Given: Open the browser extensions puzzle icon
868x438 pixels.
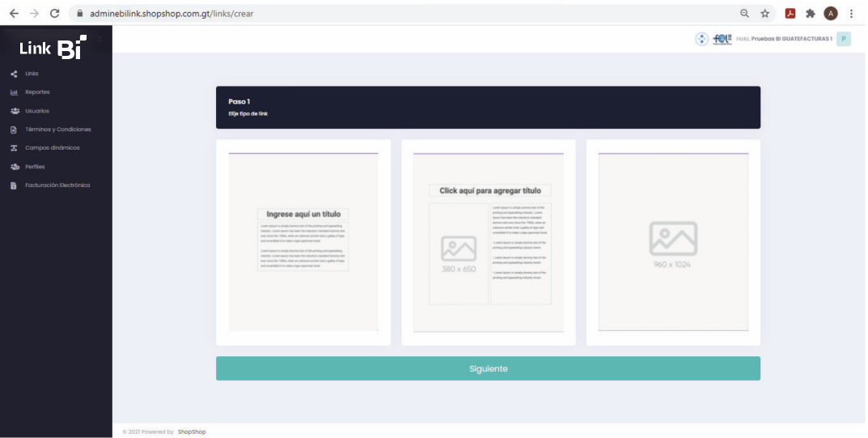Looking at the screenshot, I should 811,13.
